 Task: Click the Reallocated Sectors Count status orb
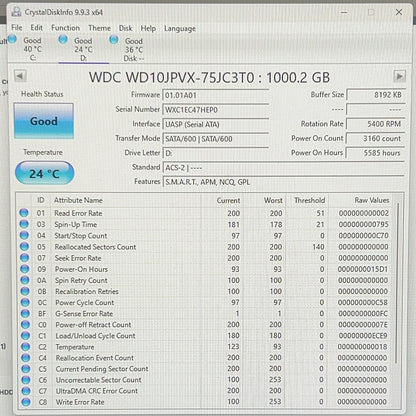tap(24, 247)
